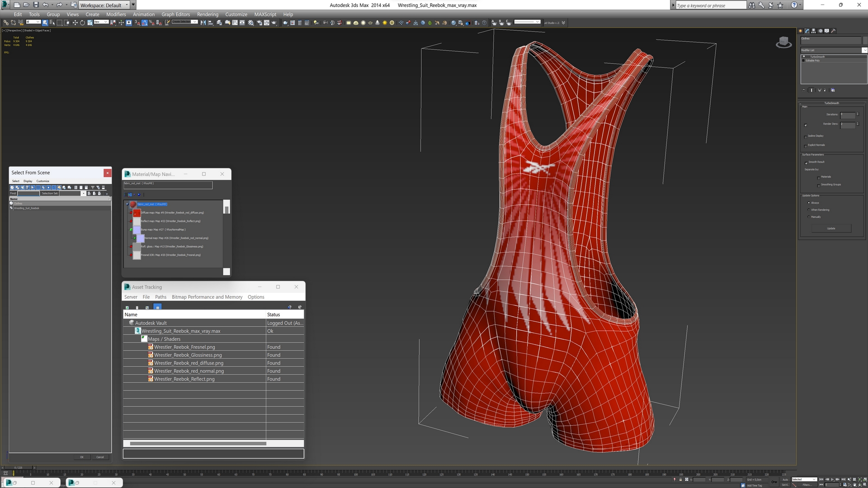868x488 pixels.
Task: Open the Selection Set dropdown in Select From Scene
Action: [x=83, y=193]
